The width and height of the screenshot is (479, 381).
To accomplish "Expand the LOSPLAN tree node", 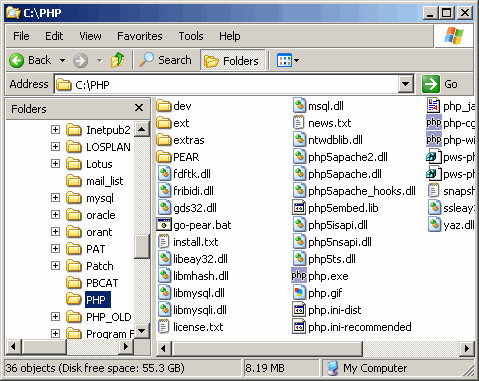I will click(x=55, y=146).
